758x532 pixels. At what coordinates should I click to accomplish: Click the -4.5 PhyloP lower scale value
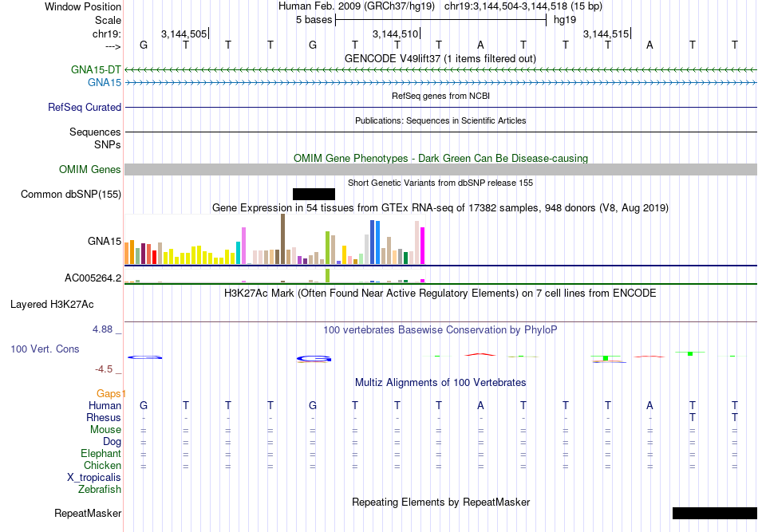coord(104,369)
